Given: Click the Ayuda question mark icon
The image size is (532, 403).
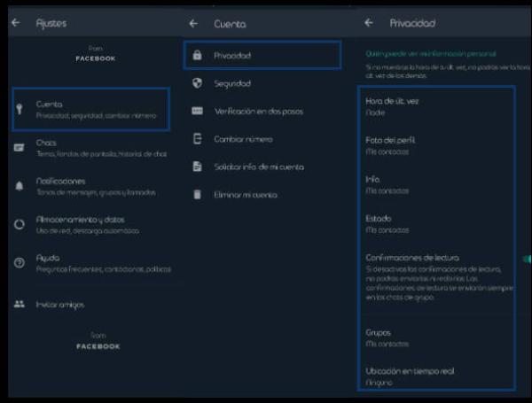Looking at the screenshot, I should 20,263.
